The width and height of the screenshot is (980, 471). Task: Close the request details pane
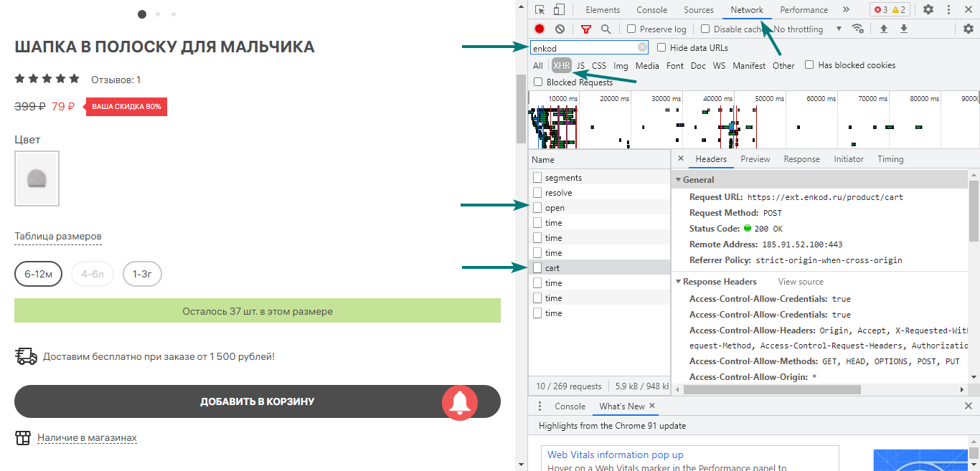[681, 159]
